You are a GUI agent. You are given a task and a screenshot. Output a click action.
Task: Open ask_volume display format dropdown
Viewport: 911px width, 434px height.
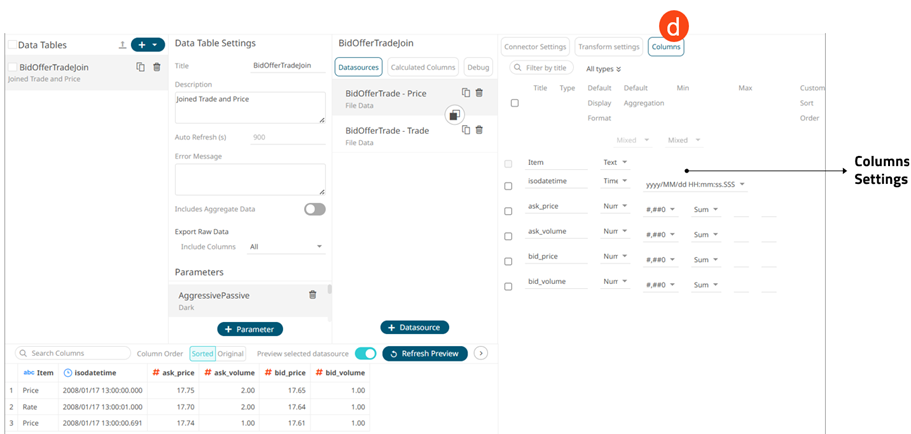pyautogui.click(x=661, y=235)
